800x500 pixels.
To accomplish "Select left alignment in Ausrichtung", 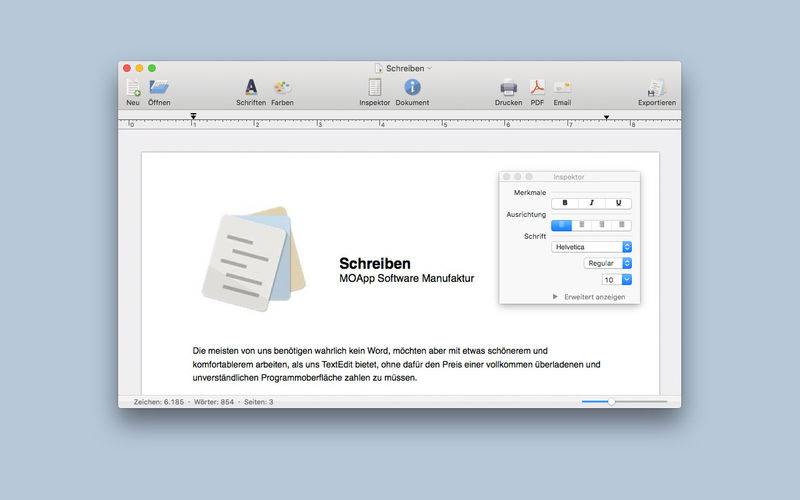I will click(561, 225).
